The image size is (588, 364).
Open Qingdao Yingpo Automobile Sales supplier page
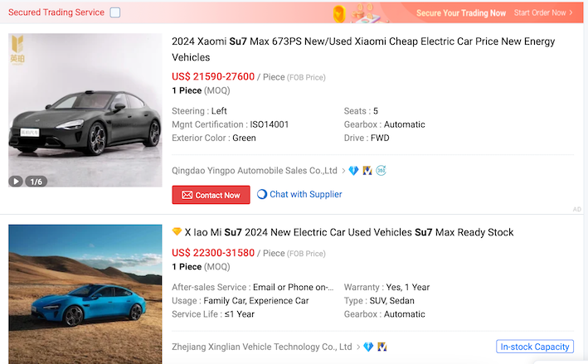click(254, 171)
